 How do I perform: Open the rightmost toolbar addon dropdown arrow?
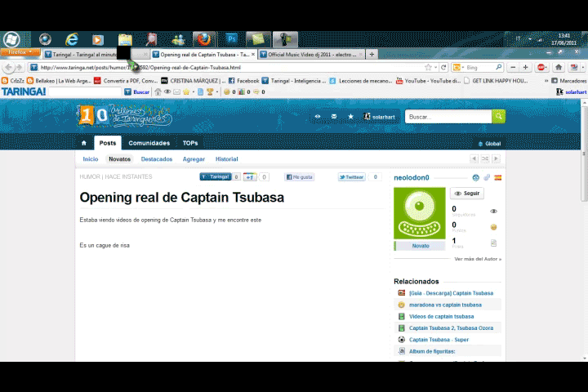(583, 68)
